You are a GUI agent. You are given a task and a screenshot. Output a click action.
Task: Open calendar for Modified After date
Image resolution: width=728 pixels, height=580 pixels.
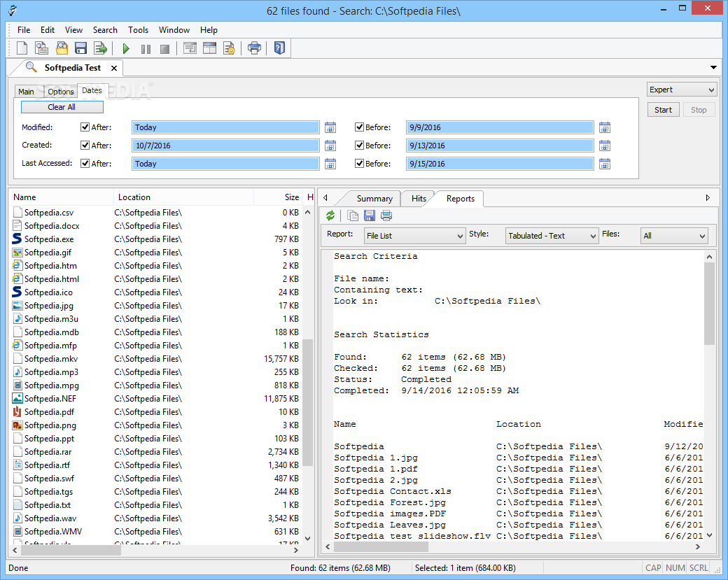tap(330, 127)
